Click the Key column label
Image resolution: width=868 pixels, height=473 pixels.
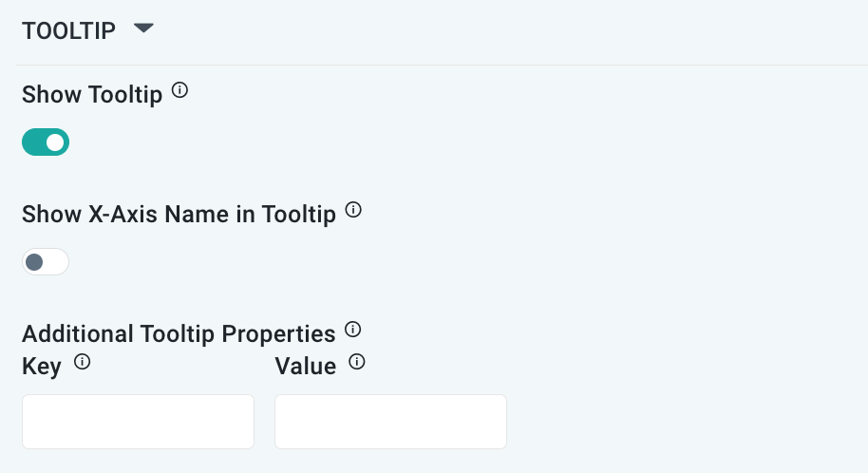42,366
